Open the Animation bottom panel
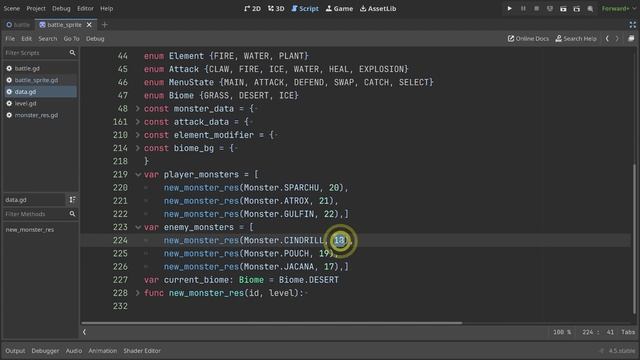The height and width of the screenshot is (360, 640). [102, 351]
